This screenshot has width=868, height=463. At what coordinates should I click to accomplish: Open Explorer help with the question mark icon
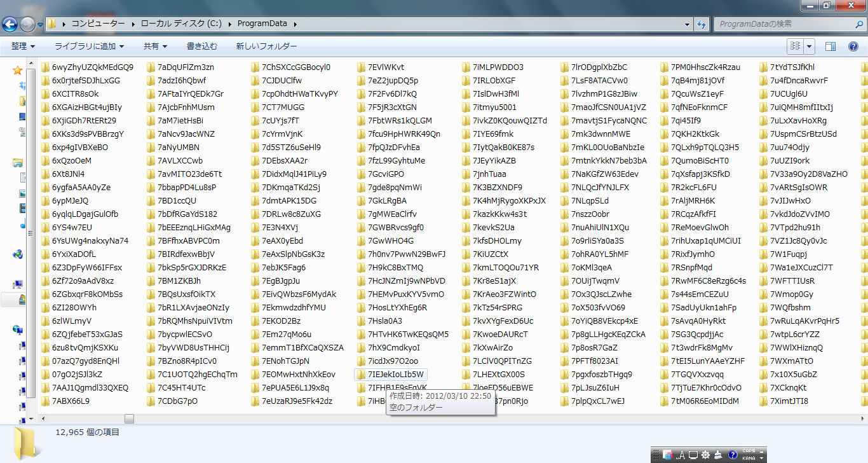pyautogui.click(x=853, y=46)
